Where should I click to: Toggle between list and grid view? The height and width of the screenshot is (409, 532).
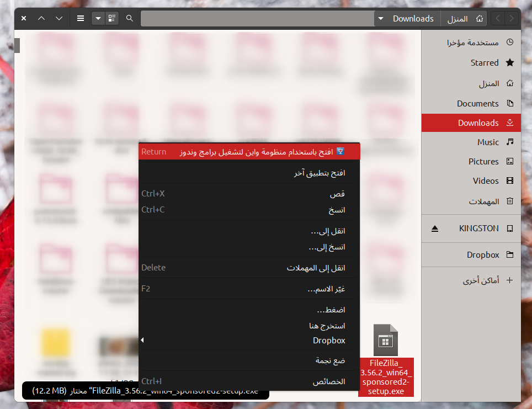112,18
